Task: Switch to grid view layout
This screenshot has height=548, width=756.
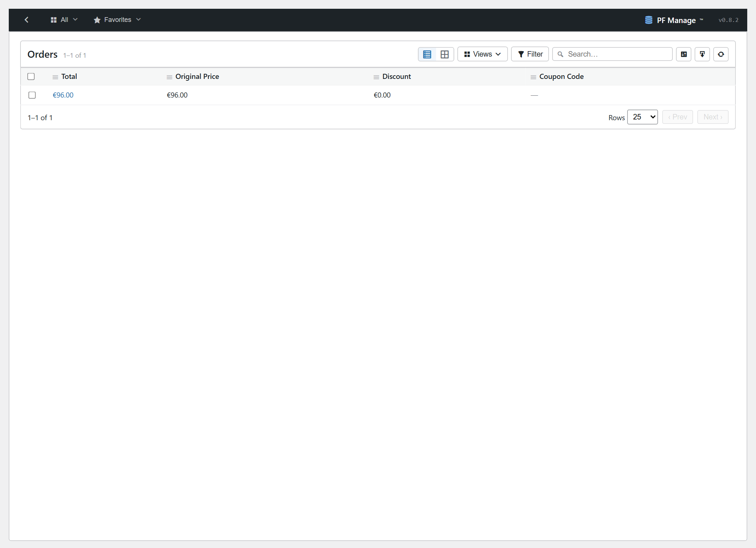Action: pyautogui.click(x=444, y=54)
